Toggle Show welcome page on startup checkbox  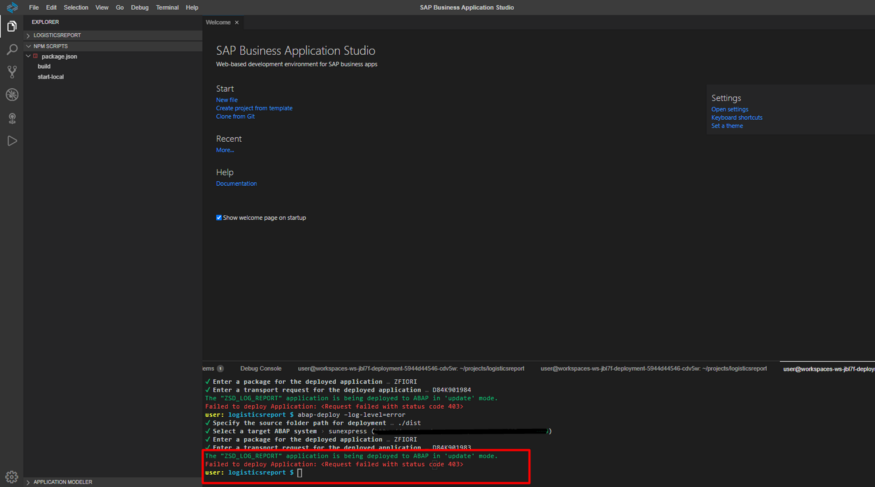219,218
